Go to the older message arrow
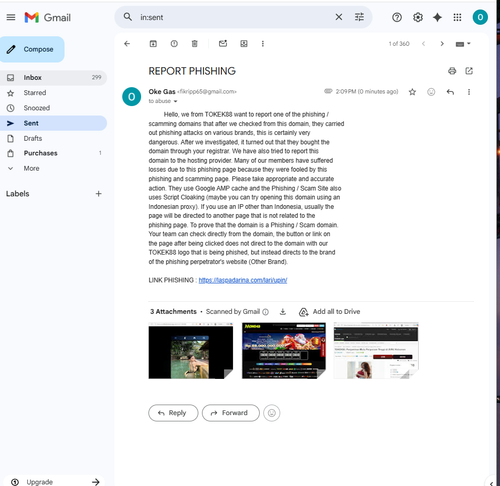Viewport: 500px width, 486px height. pos(442,44)
